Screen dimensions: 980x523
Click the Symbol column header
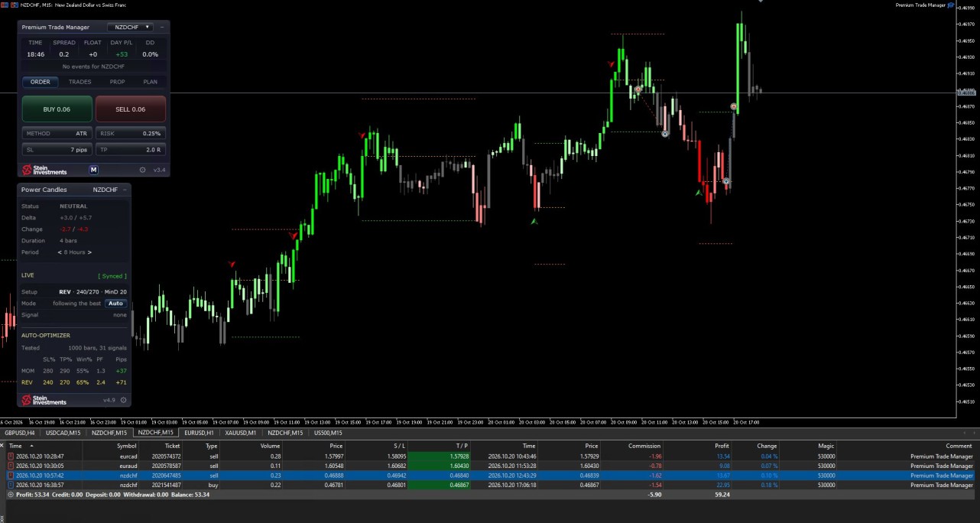click(x=126, y=446)
